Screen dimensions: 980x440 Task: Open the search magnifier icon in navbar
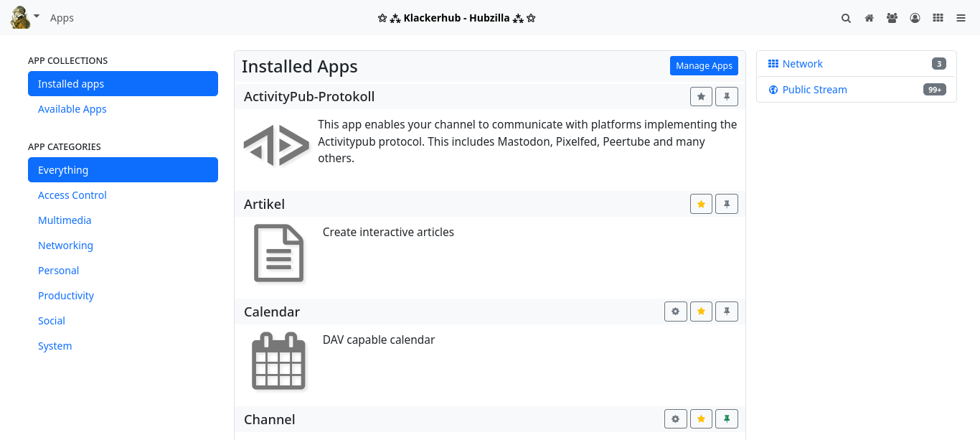pos(846,18)
